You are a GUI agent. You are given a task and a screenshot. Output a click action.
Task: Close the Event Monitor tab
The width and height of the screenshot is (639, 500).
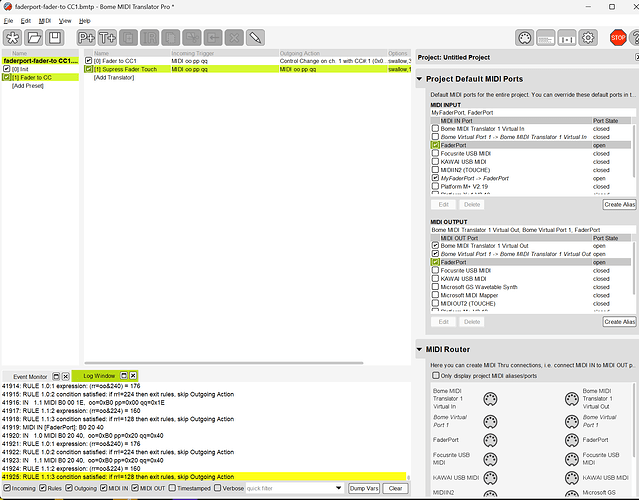click(x=65, y=377)
